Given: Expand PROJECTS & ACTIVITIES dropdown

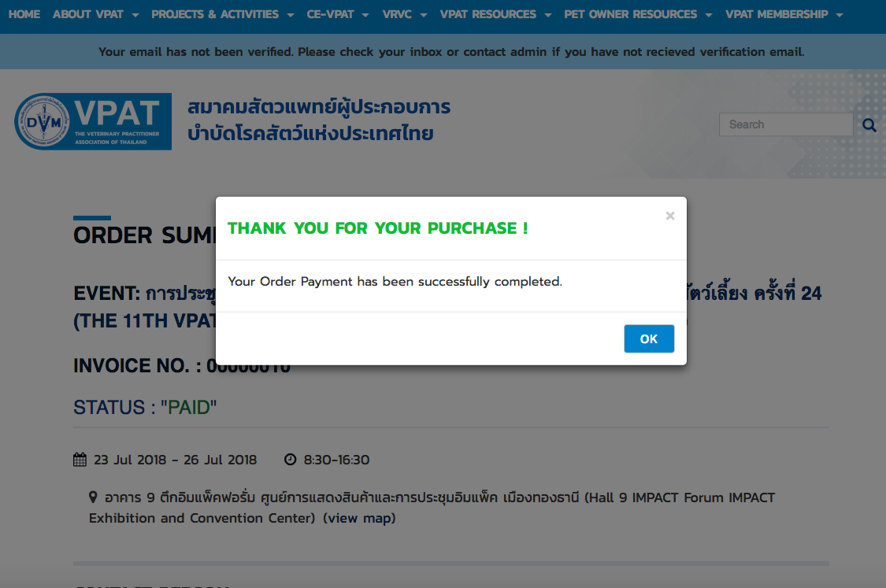Looking at the screenshot, I should tap(223, 14).
